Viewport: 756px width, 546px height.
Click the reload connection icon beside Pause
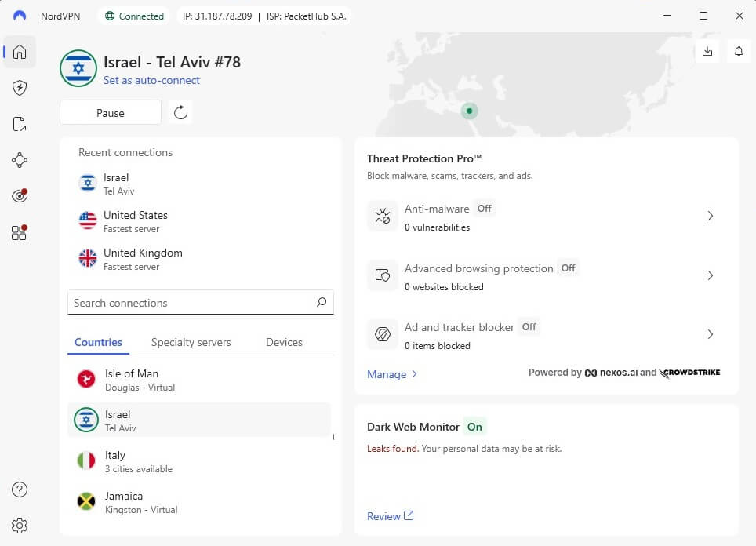(x=180, y=112)
